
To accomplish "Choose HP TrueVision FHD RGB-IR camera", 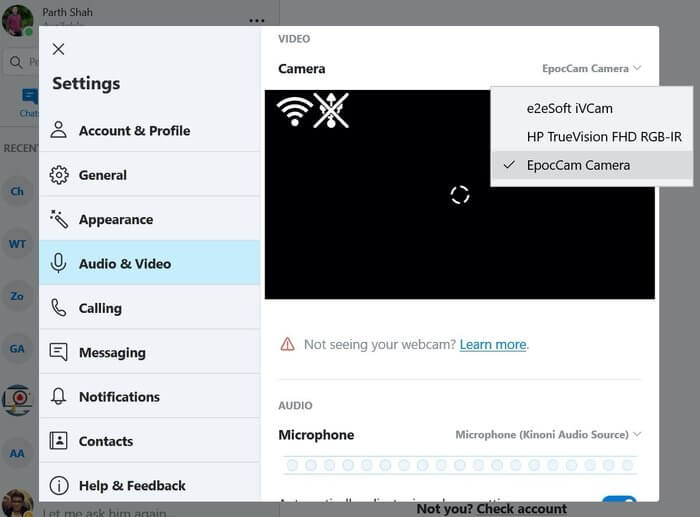I will tap(592, 137).
